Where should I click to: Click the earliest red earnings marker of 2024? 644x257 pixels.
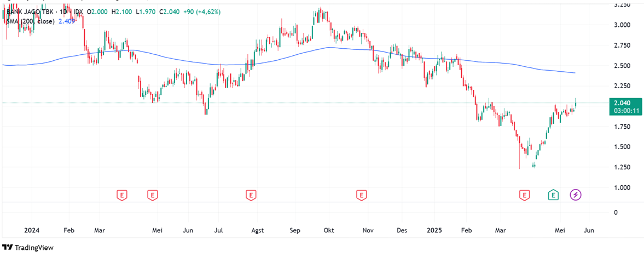[121, 195]
